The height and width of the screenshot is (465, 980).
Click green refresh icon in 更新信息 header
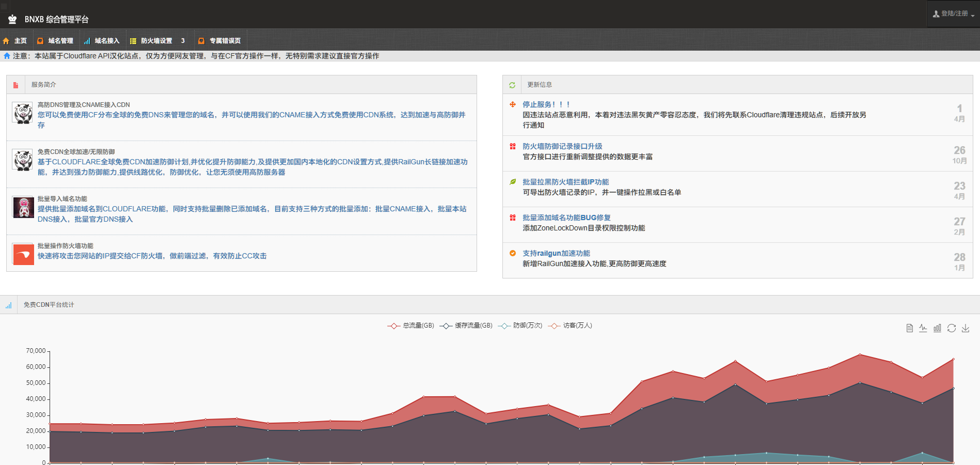pyautogui.click(x=512, y=85)
